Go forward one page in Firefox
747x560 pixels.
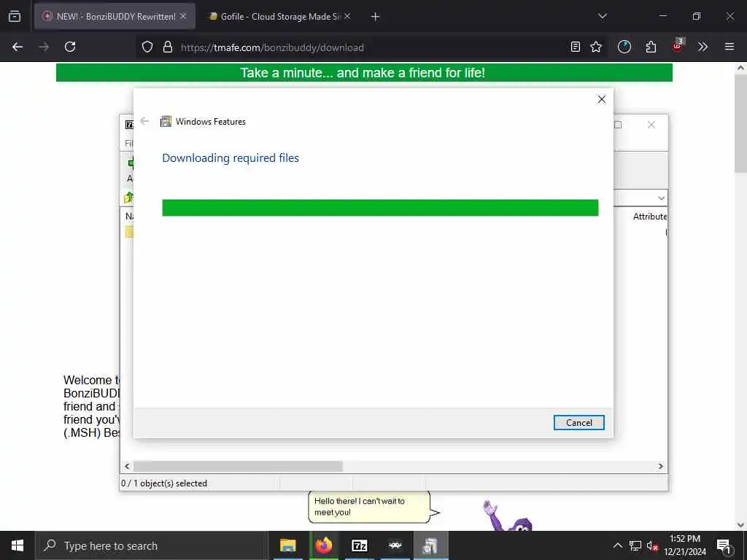tap(44, 47)
